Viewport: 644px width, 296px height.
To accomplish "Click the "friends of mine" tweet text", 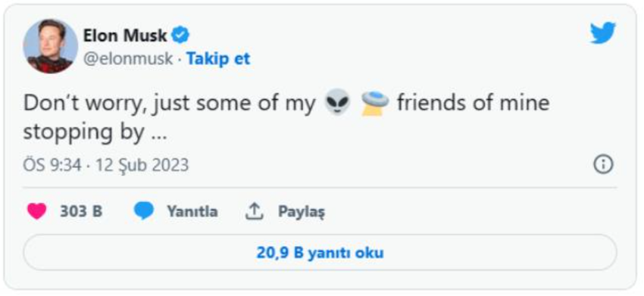I will [473, 102].
